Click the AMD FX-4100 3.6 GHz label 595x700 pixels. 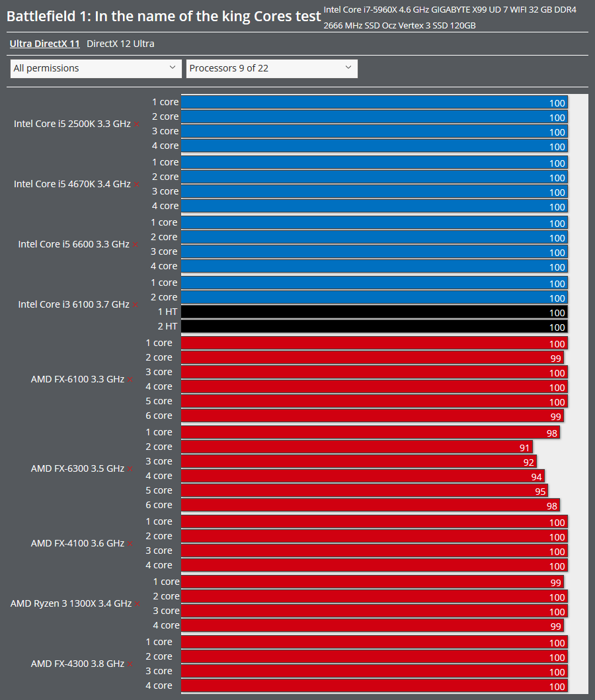77,543
